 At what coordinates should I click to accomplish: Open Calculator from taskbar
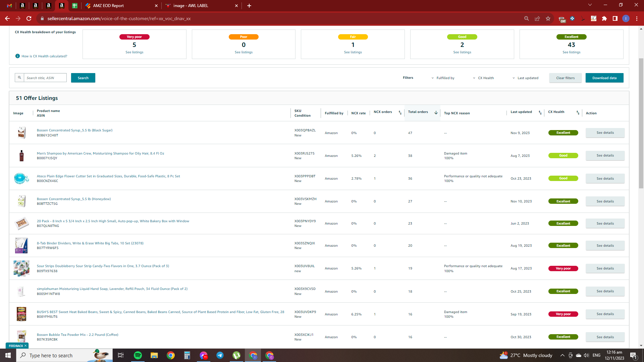tap(187, 355)
